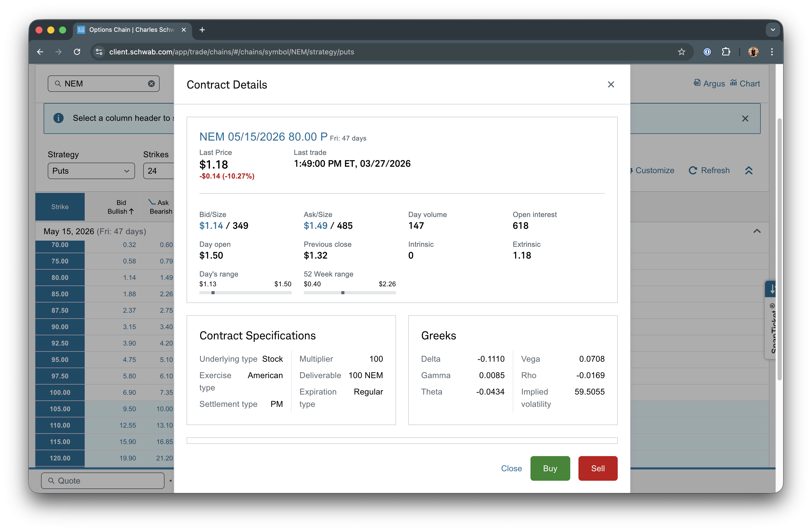
Task: Select the 100.00 strike row
Action: click(60, 392)
